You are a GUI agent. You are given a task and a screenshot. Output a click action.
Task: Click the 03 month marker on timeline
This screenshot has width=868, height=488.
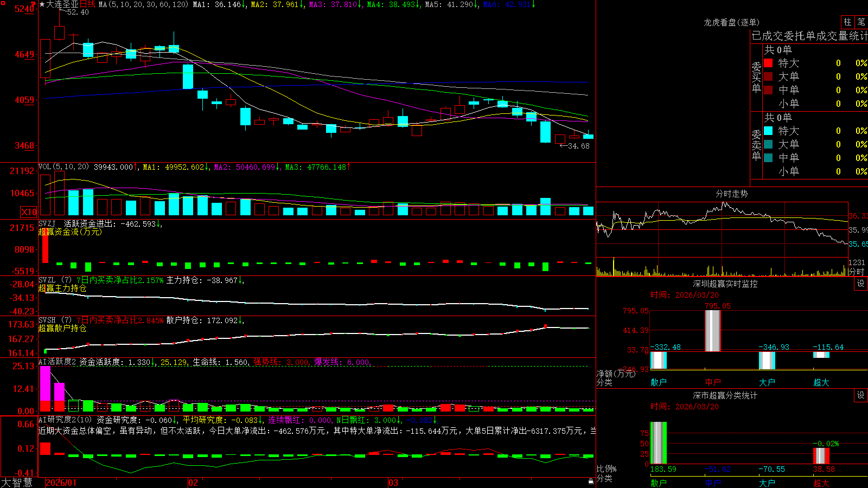click(x=393, y=483)
